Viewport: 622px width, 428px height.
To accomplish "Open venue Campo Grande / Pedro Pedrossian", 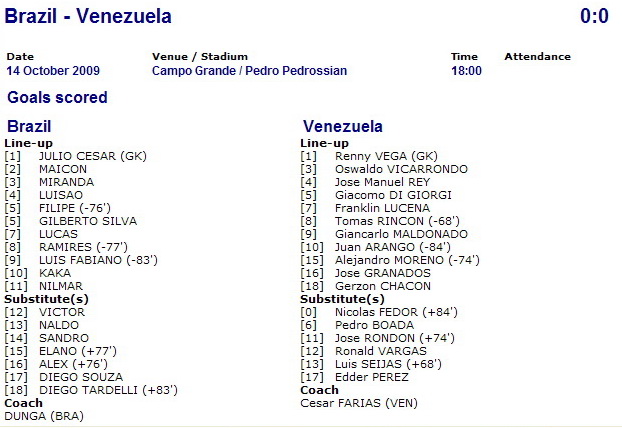I will click(x=250, y=71).
